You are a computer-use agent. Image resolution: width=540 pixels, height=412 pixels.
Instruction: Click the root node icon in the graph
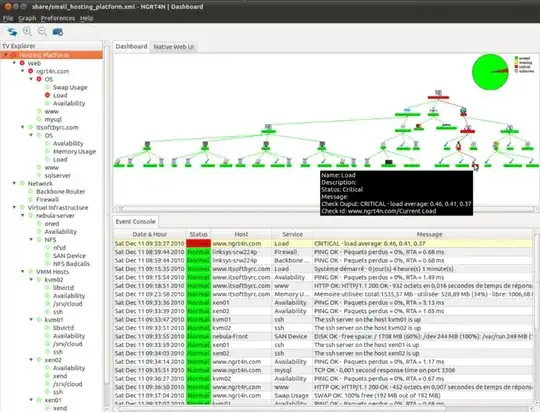coord(438,93)
